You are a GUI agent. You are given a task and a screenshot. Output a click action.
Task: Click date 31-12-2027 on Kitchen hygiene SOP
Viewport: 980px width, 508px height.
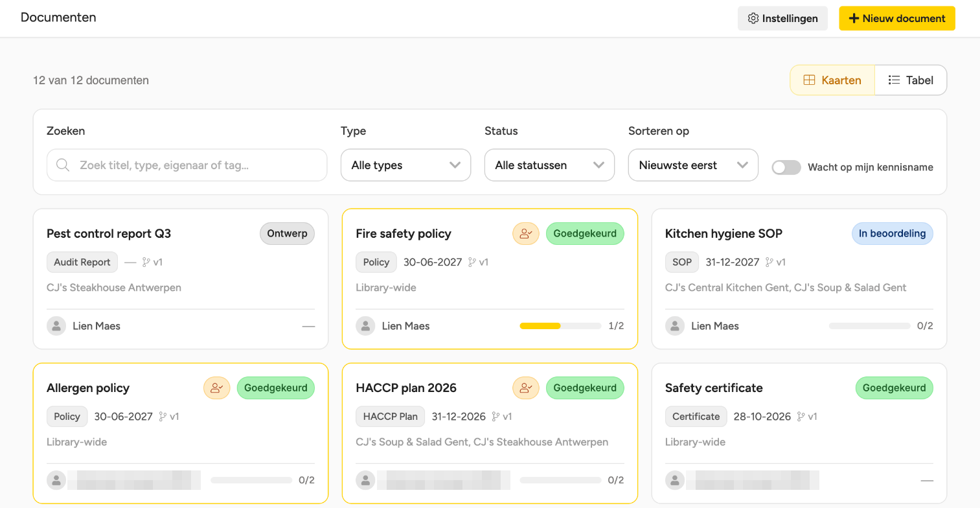733,262
